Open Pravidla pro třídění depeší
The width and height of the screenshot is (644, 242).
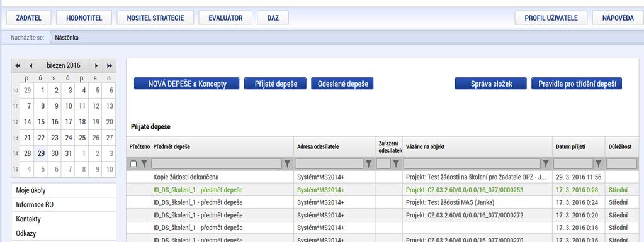(577, 84)
